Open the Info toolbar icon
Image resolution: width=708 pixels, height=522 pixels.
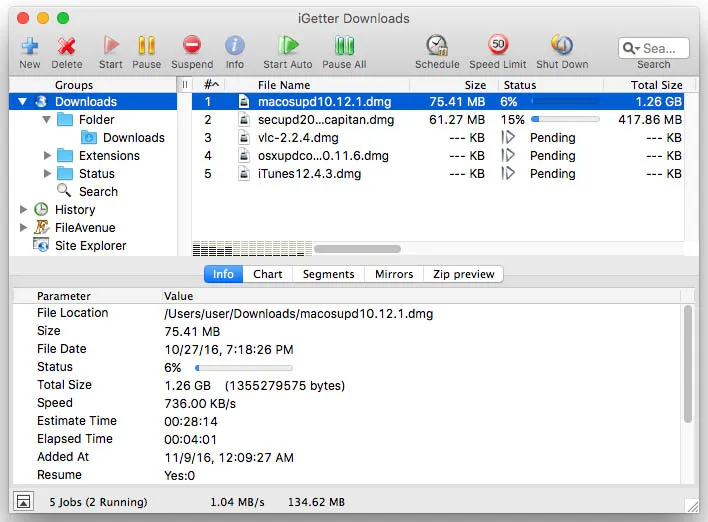(234, 46)
